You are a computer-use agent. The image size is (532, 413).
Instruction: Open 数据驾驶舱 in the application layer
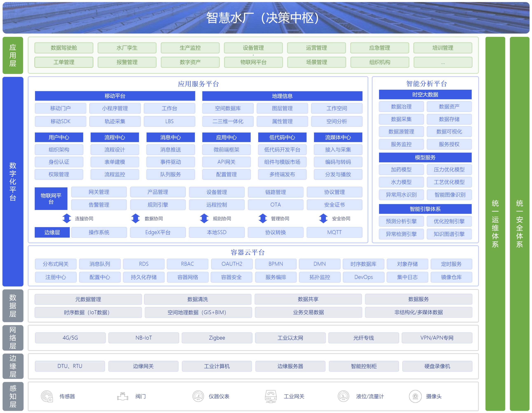coord(64,48)
